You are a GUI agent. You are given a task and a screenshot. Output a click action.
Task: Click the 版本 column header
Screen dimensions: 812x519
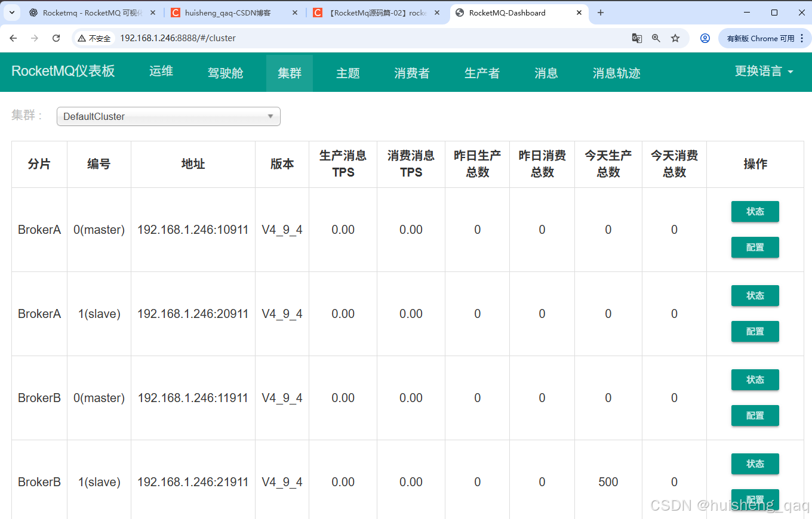pyautogui.click(x=282, y=164)
